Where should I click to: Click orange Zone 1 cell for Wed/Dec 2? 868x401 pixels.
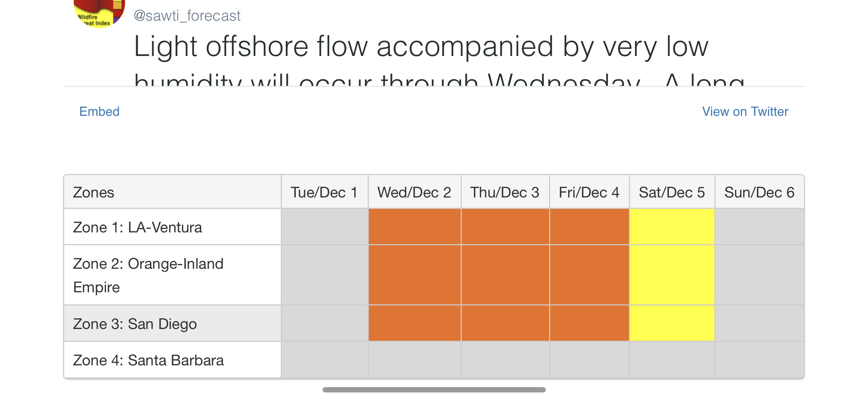click(x=415, y=227)
